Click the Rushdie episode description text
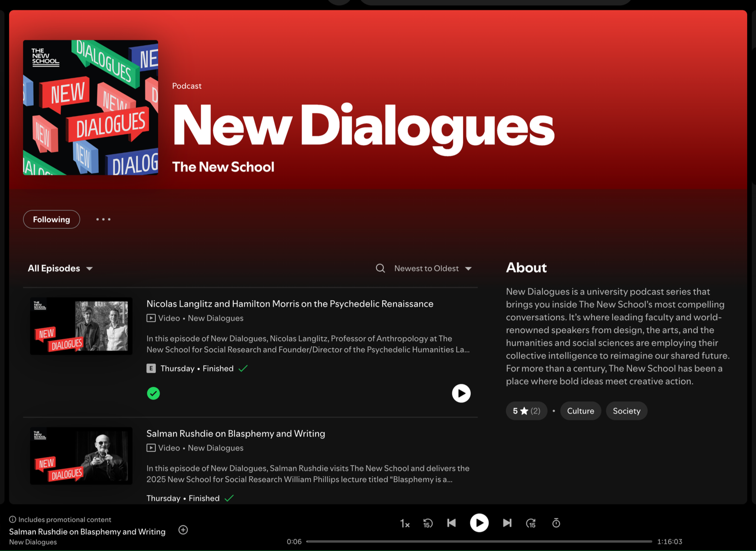The height and width of the screenshot is (551, 756). (308, 474)
